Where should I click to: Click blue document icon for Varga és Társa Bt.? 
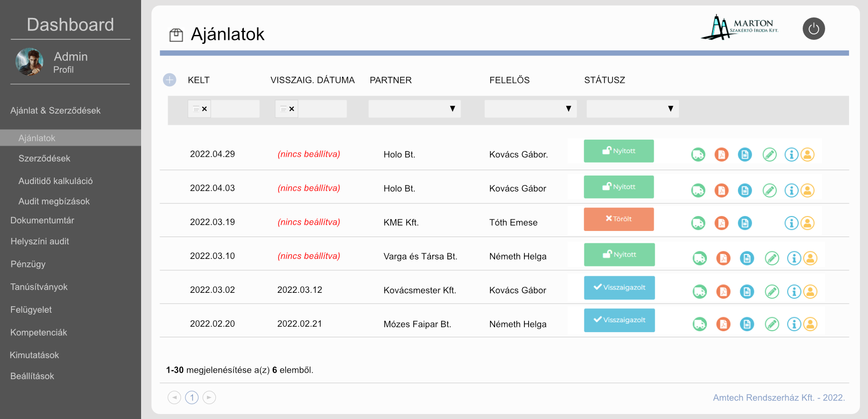(x=747, y=258)
